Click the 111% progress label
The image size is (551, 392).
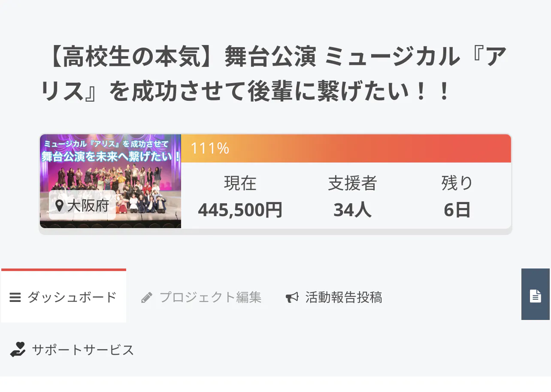[x=210, y=148]
